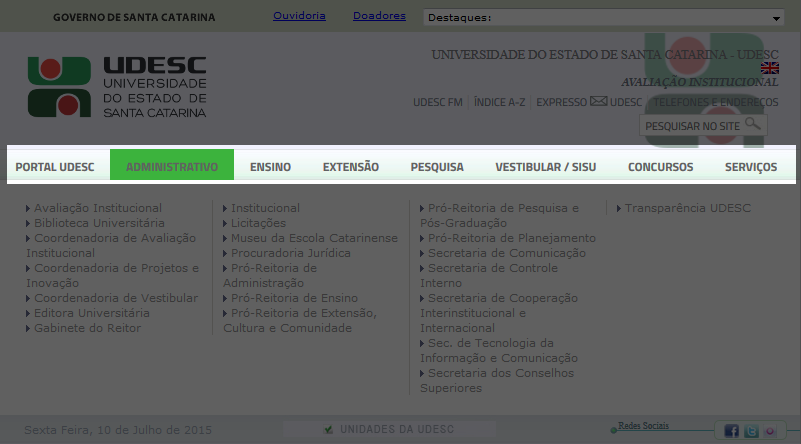This screenshot has width=801, height=444.
Task: Click the Ouvidoria link
Action: click(299, 16)
